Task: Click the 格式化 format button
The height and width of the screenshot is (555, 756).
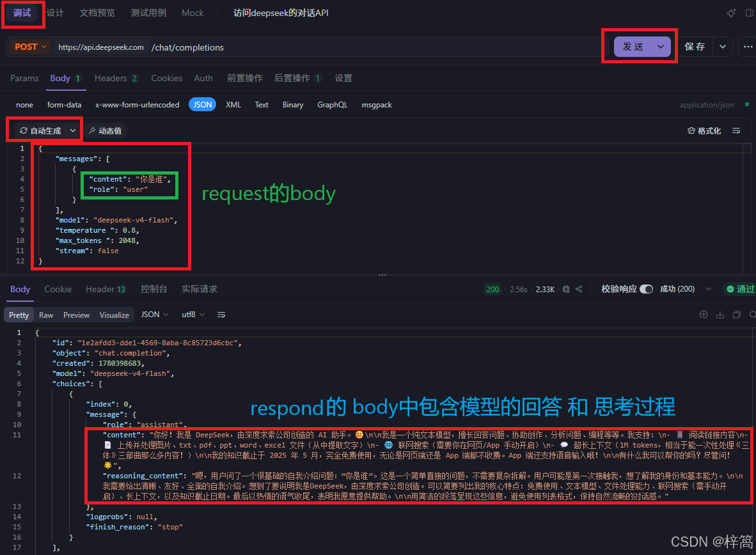Action: pos(704,130)
